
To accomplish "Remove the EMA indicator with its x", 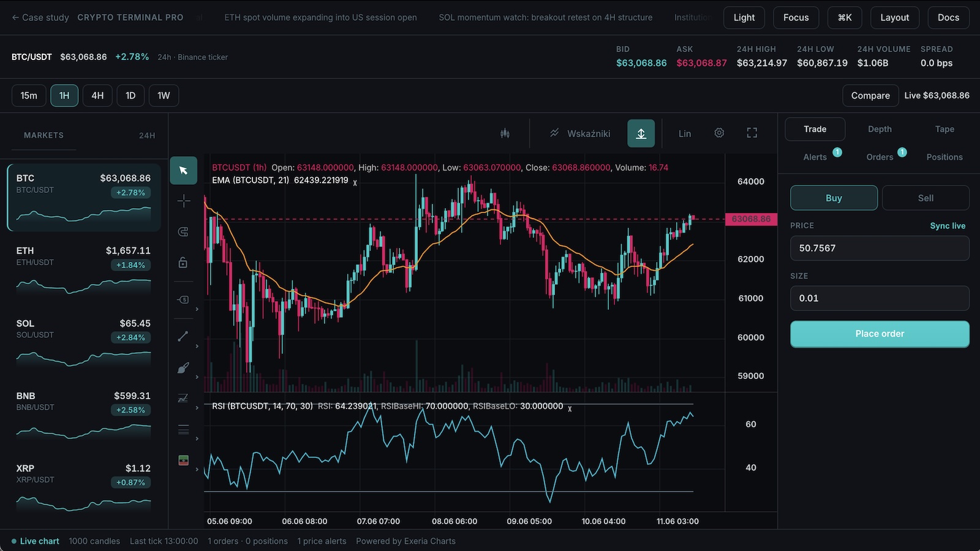I will click(x=355, y=182).
